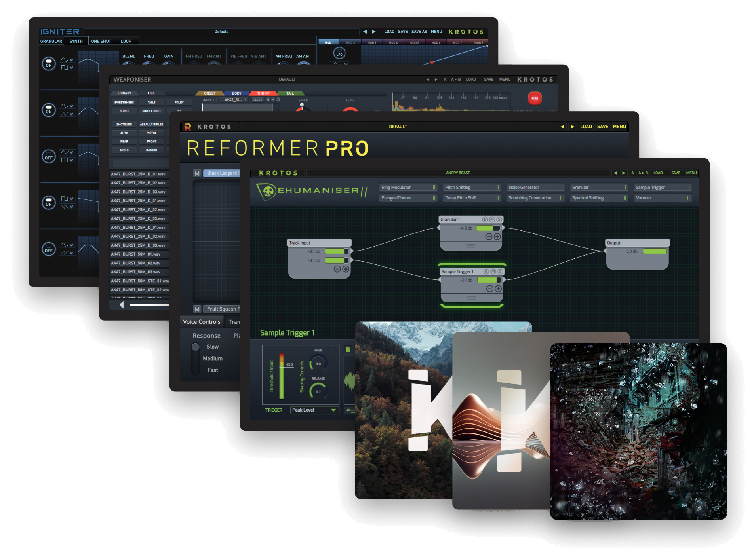This screenshot has width=756, height=560.
Task: Click A compare state in Dehumaniser header
Action: tap(632, 173)
